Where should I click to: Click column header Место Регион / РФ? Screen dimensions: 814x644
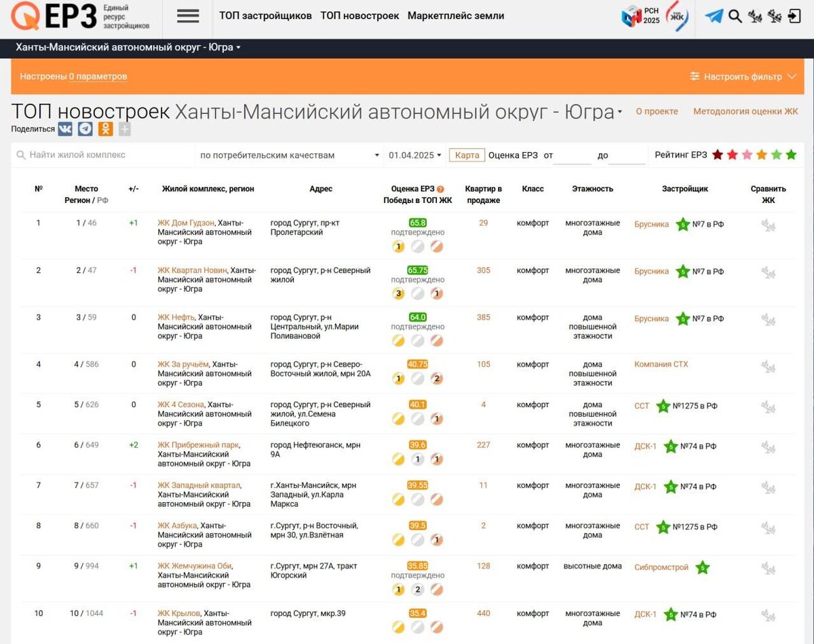(x=87, y=195)
